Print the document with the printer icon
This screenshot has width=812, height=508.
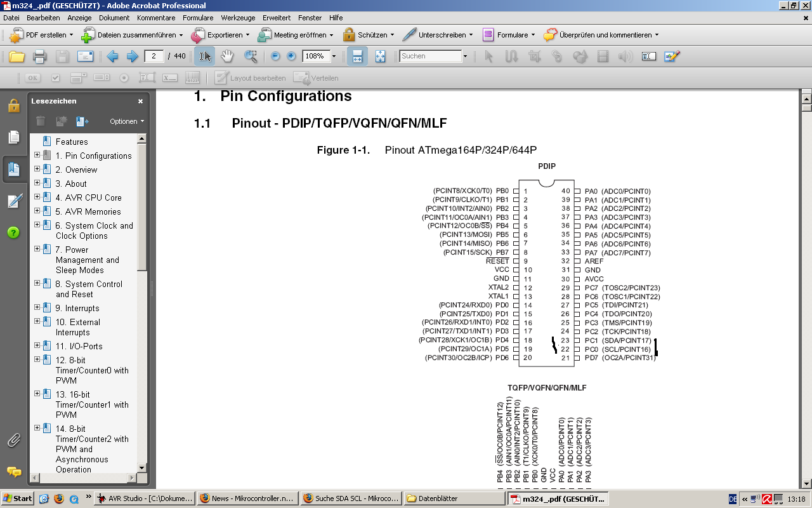click(x=40, y=57)
